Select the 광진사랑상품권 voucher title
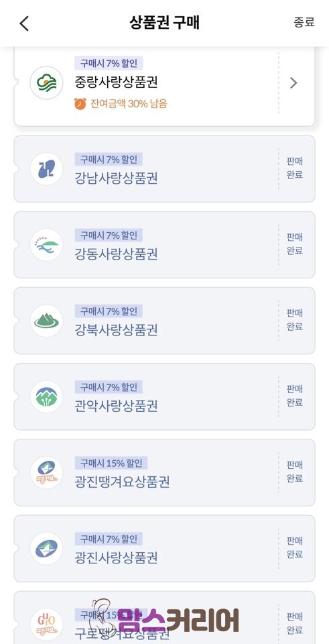This screenshot has width=329, height=644. point(116,557)
